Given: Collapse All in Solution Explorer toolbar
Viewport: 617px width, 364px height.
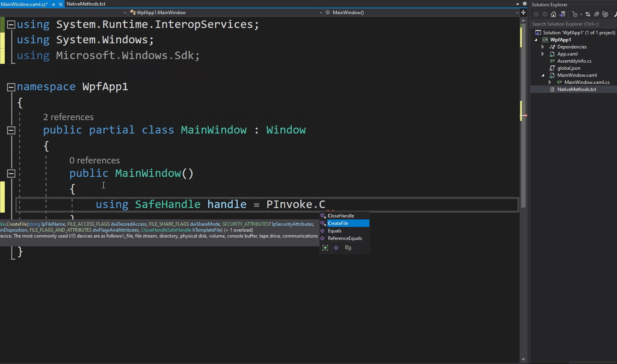Looking at the screenshot, I should click(x=596, y=14).
